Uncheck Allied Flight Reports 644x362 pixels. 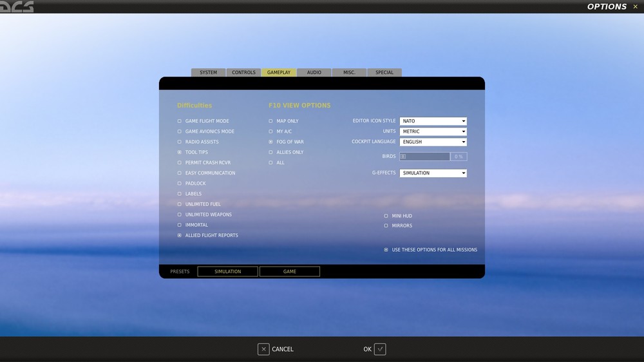(x=180, y=236)
